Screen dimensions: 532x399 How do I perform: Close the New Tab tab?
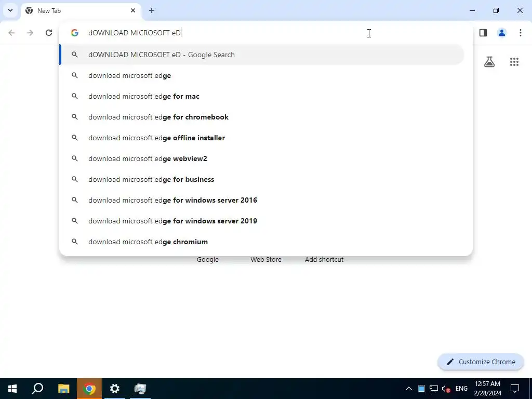(133, 10)
